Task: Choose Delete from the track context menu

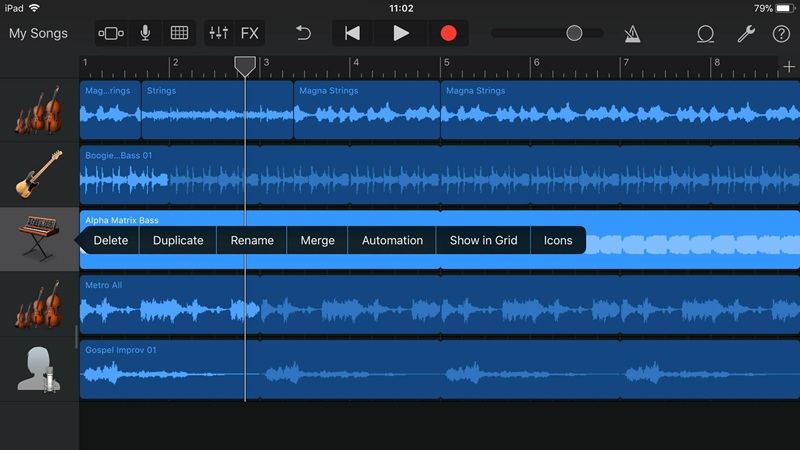Action: click(110, 240)
